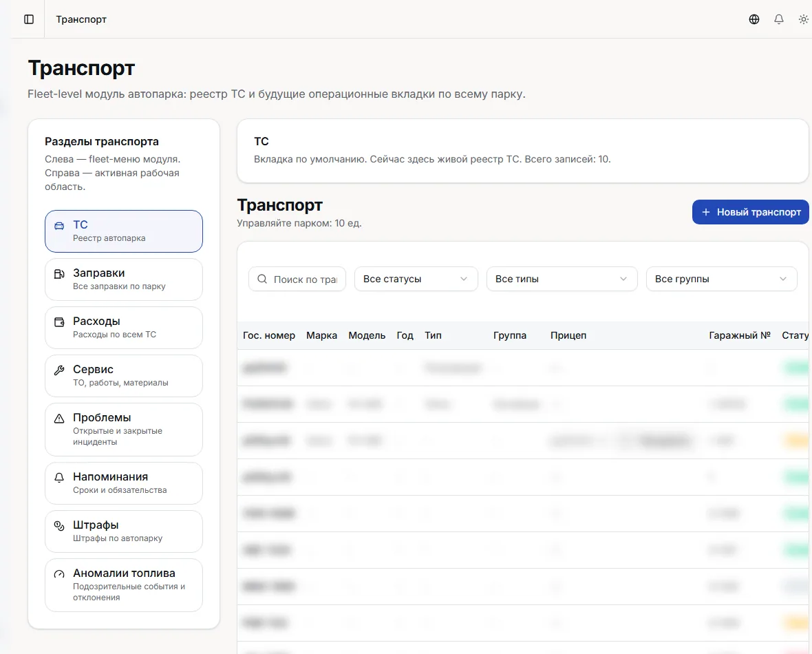
Task: Open notifications bell in header
Action: [779, 19]
